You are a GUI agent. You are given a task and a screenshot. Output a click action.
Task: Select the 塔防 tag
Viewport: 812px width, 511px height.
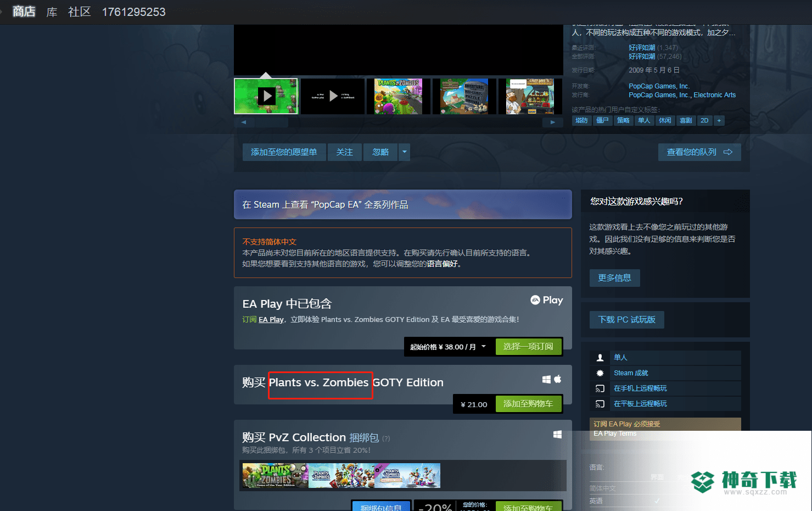coord(581,120)
